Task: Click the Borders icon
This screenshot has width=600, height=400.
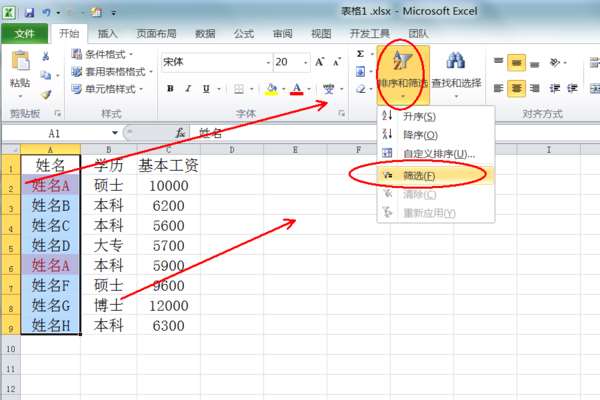Action: click(x=239, y=89)
